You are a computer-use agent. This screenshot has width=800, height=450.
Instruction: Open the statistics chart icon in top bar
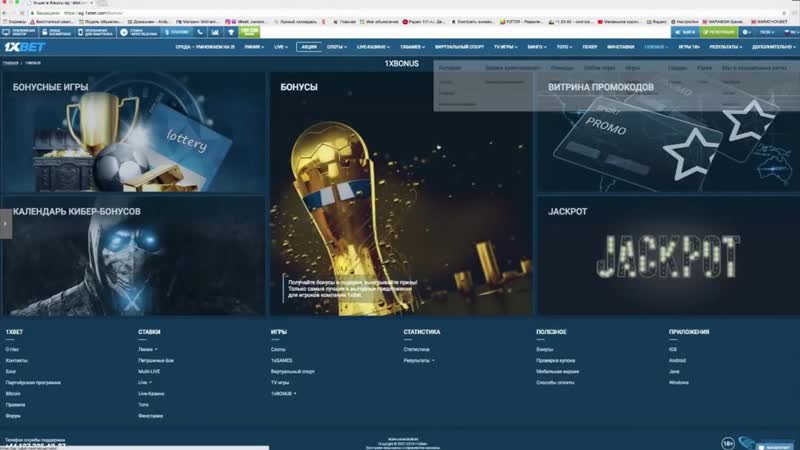point(215,32)
